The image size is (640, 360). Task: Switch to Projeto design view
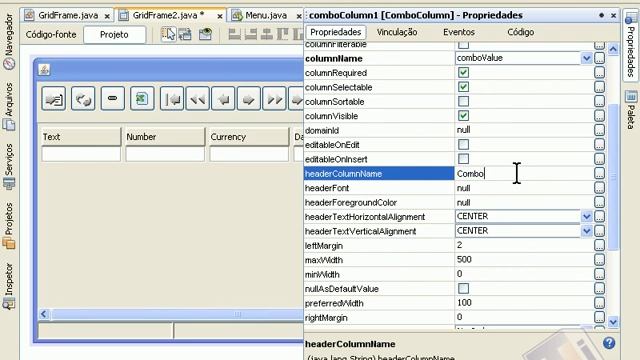click(114, 35)
